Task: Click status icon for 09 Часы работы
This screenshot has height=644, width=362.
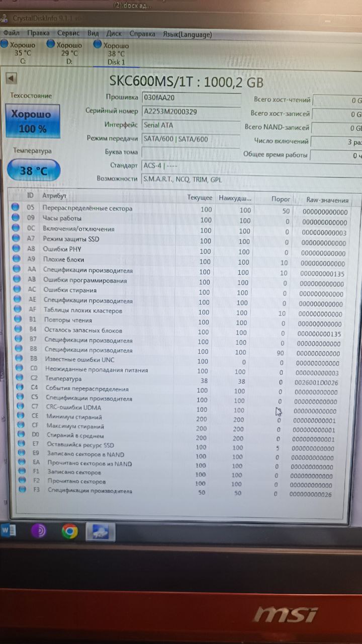Action: pyautogui.click(x=15, y=217)
